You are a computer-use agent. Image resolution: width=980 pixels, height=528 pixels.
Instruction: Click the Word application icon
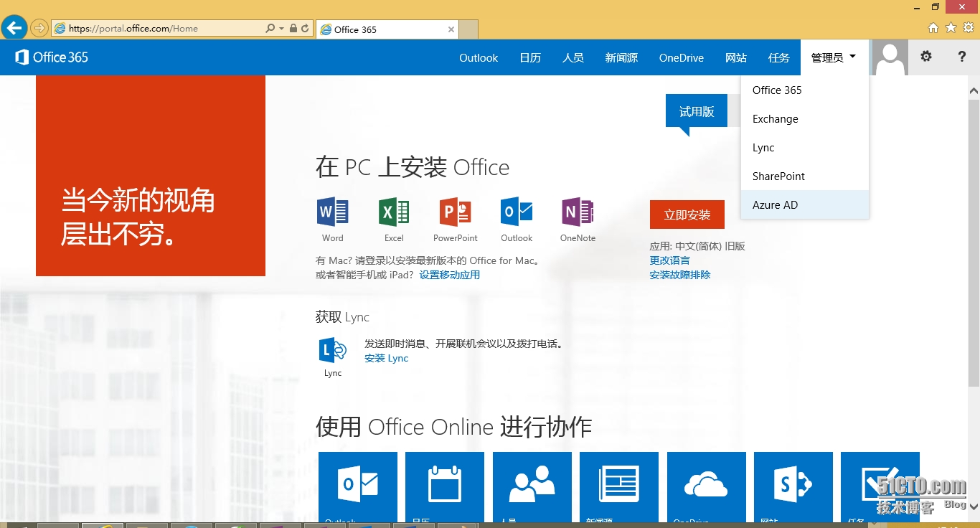coord(332,212)
